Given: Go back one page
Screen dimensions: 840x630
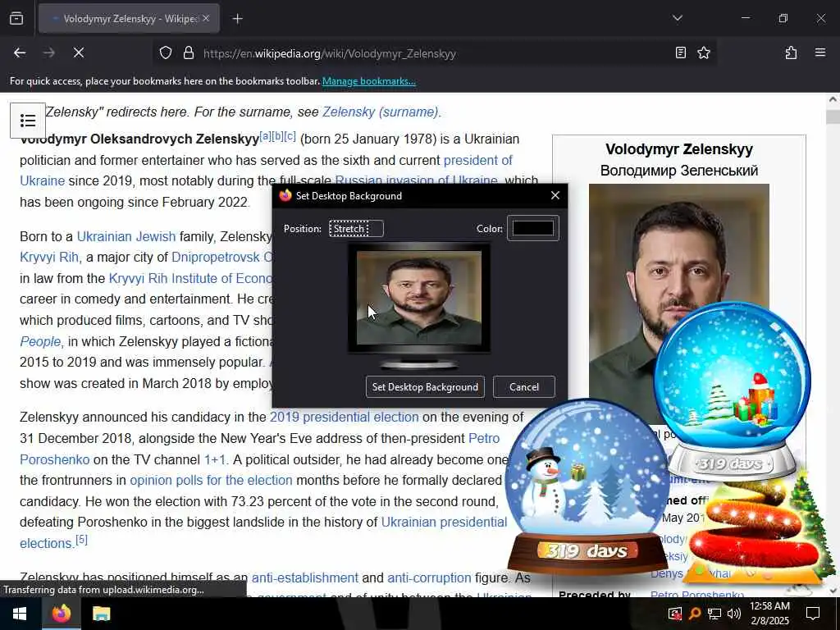Looking at the screenshot, I should pyautogui.click(x=20, y=53).
